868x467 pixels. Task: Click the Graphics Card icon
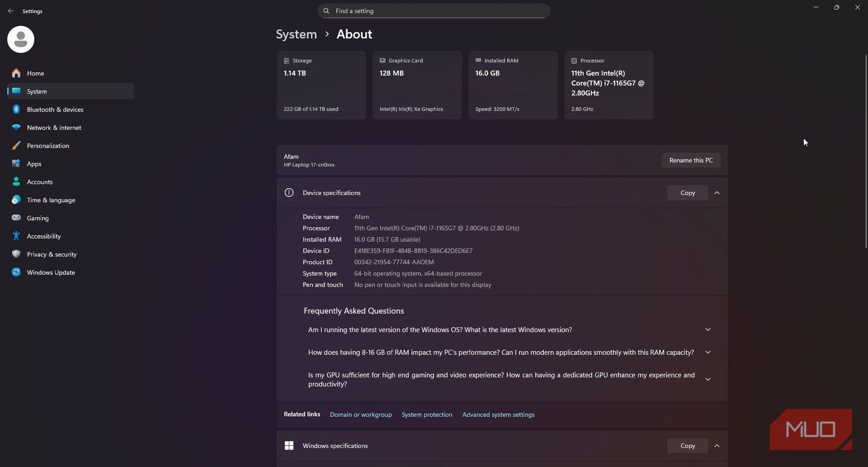382,60
